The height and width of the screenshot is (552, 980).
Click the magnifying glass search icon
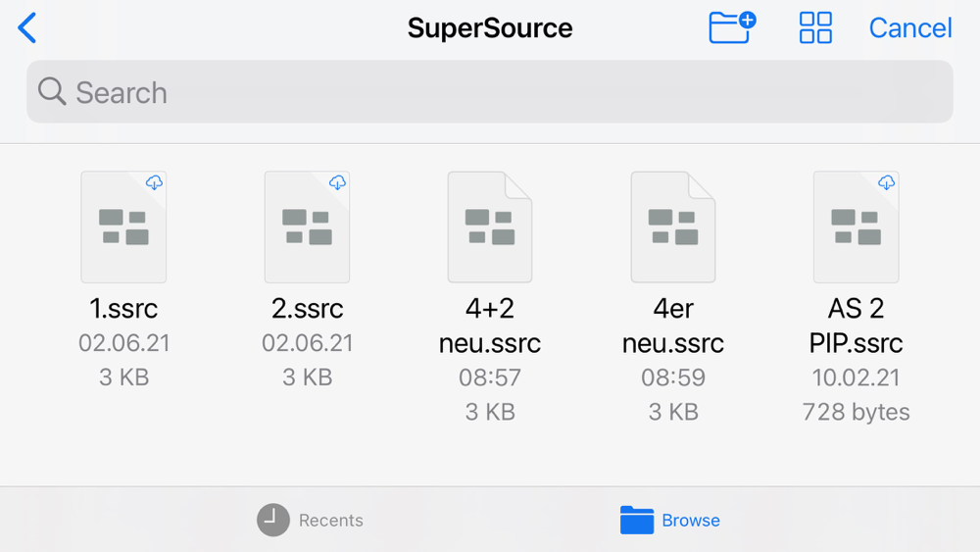(x=51, y=92)
